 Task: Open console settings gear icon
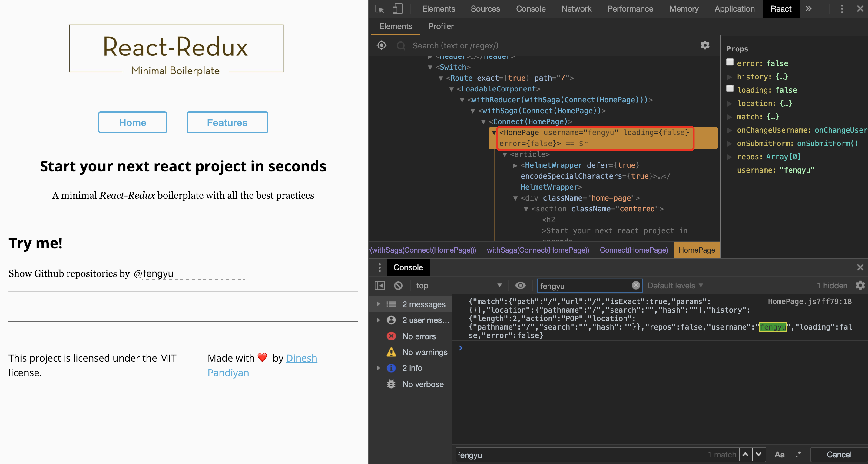point(860,285)
